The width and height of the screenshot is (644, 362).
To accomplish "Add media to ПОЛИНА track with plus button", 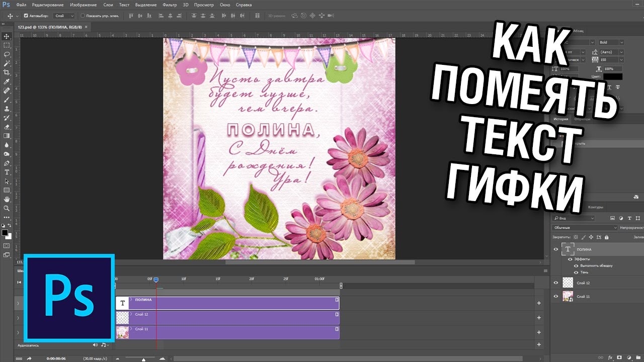I will coord(539,303).
